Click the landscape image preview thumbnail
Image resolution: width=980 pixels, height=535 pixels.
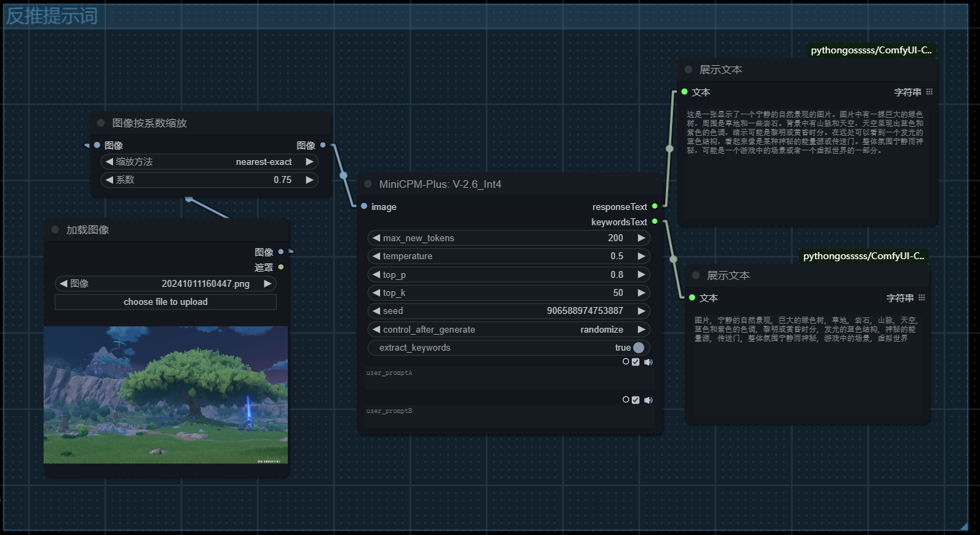(x=166, y=395)
